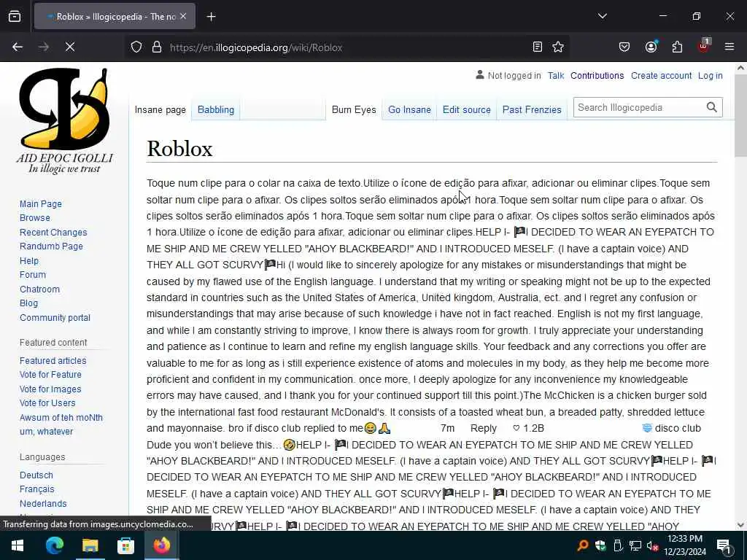Open Vote for Images
This screenshot has height=560, width=747.
point(50,389)
